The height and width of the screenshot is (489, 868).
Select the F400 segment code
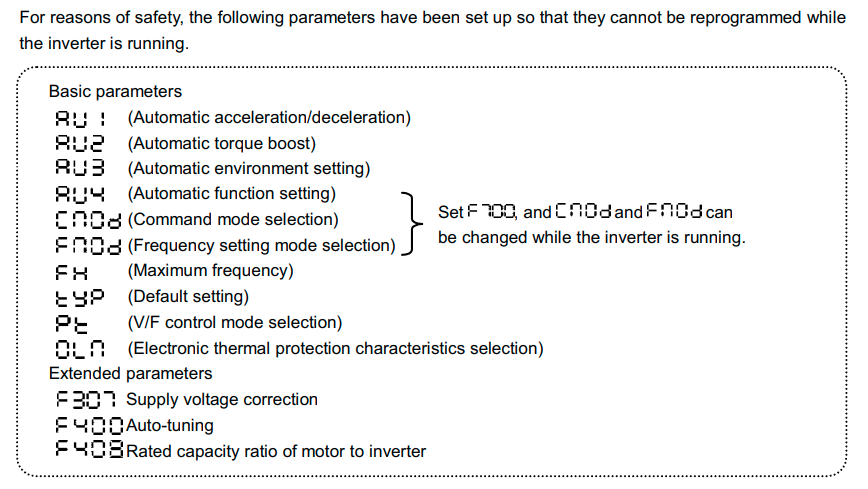coord(90,426)
